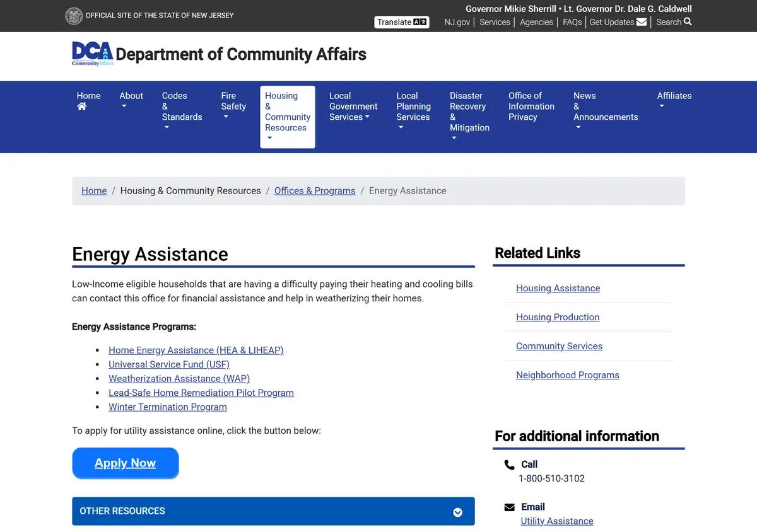The image size is (757, 532).
Task: Open Winter Termination Program link
Action: click(x=168, y=407)
